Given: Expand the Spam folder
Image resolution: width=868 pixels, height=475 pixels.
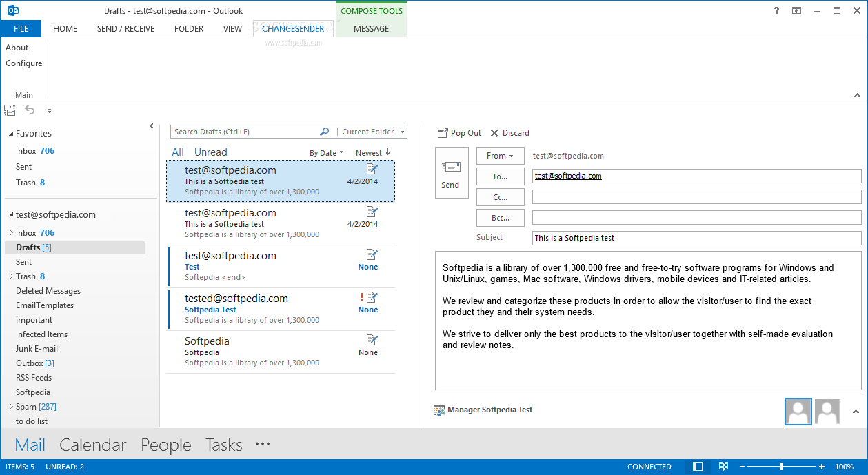Looking at the screenshot, I should 10,407.
